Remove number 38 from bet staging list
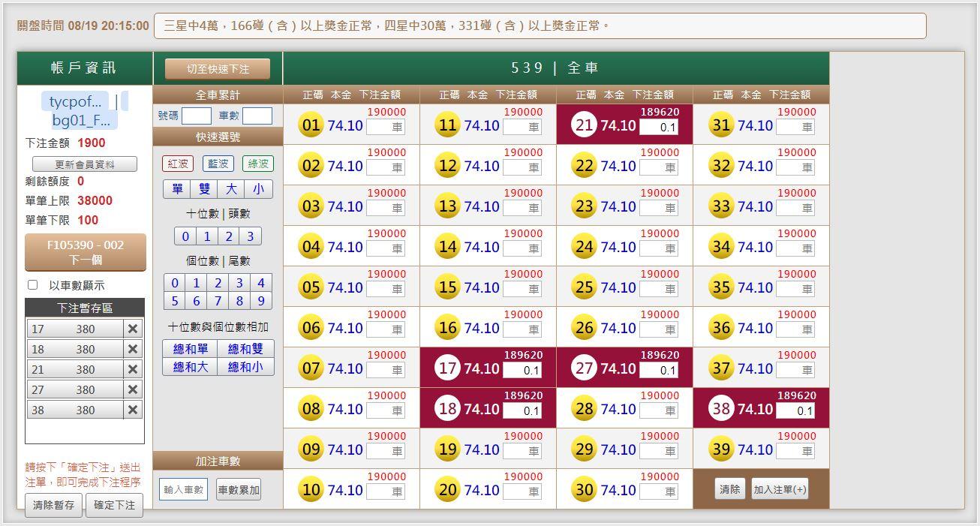The image size is (980, 526). (x=133, y=410)
